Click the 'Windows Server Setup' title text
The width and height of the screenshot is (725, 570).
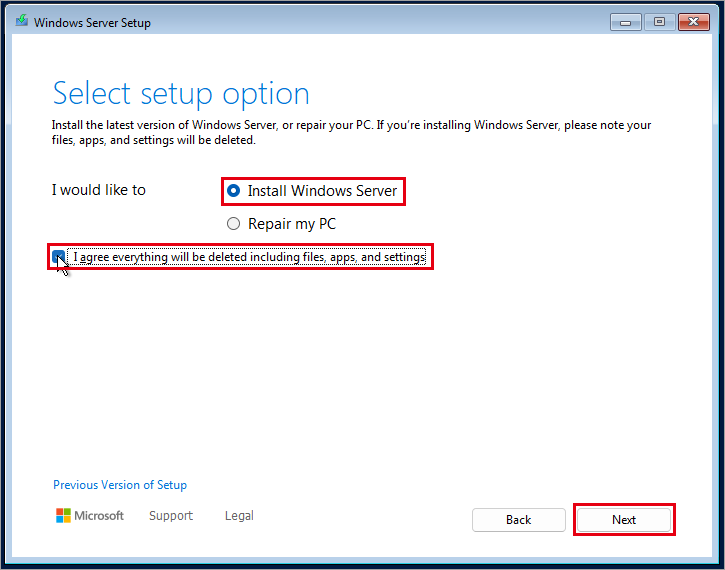(92, 23)
